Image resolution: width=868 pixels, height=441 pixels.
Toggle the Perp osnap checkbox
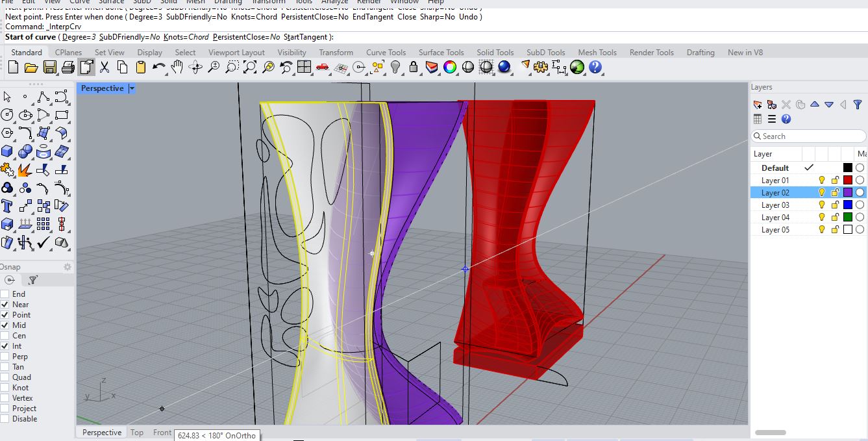click(x=5, y=357)
